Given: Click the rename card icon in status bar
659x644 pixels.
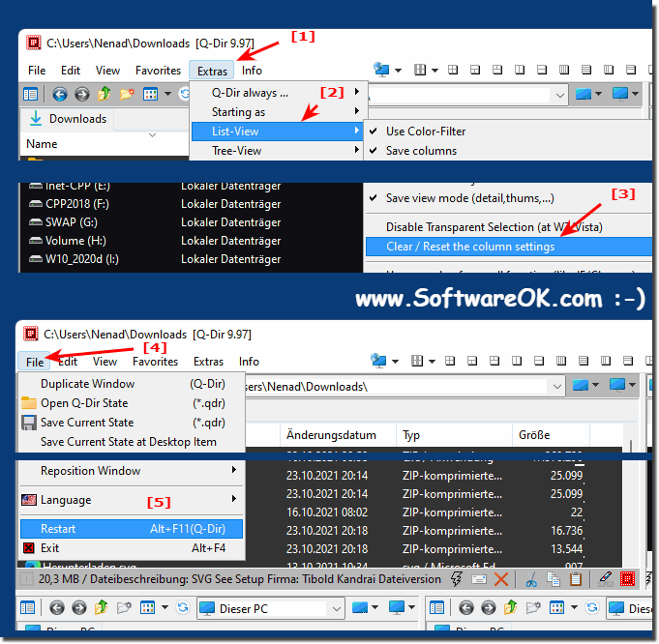Looking at the screenshot, I should [x=479, y=580].
